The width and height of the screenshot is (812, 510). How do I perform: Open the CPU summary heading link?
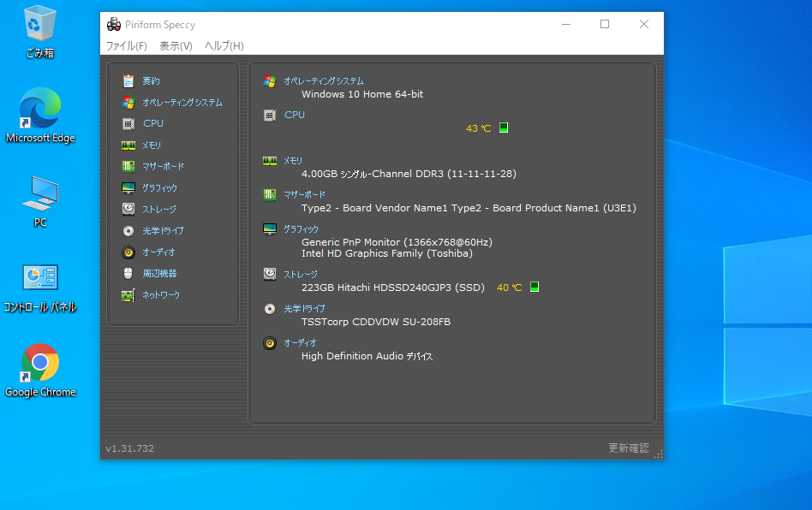[295, 115]
